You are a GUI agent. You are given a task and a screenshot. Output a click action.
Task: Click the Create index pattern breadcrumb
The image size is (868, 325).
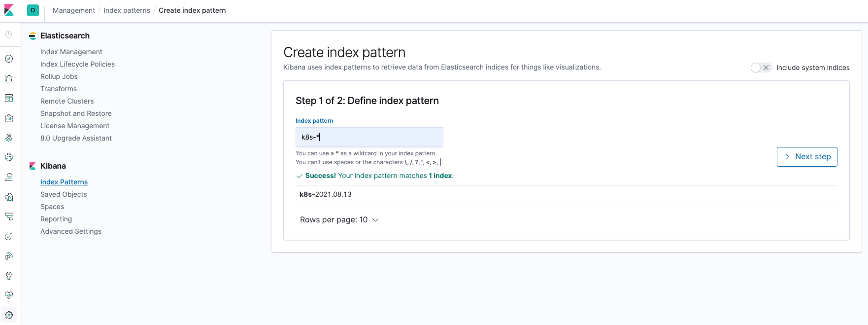tap(192, 10)
